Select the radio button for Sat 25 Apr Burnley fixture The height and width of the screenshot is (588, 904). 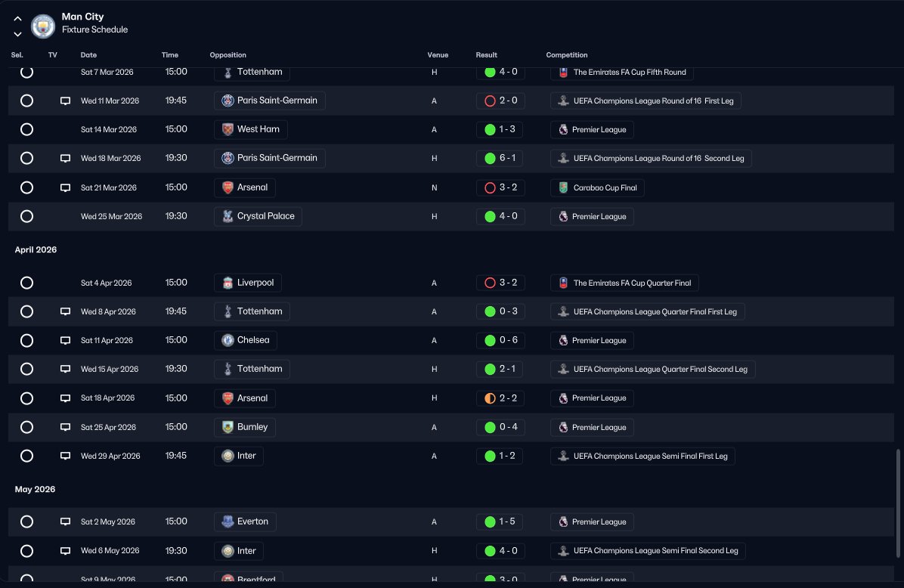click(x=26, y=427)
